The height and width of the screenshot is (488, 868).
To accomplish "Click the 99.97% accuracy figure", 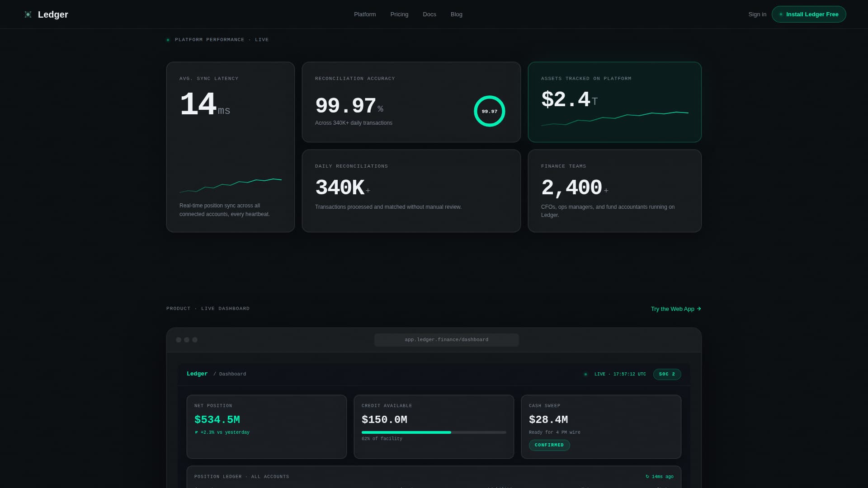I will tap(349, 107).
